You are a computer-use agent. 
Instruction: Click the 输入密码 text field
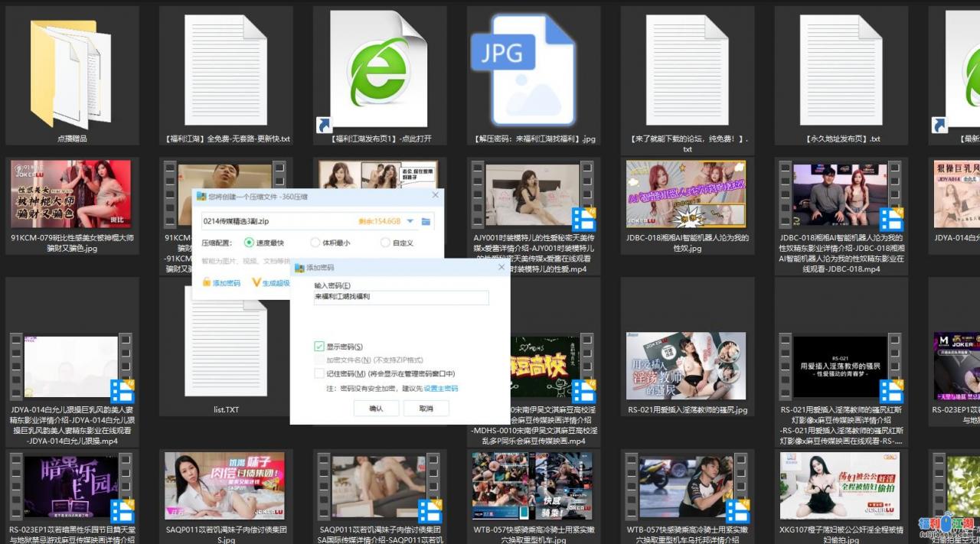pos(400,297)
